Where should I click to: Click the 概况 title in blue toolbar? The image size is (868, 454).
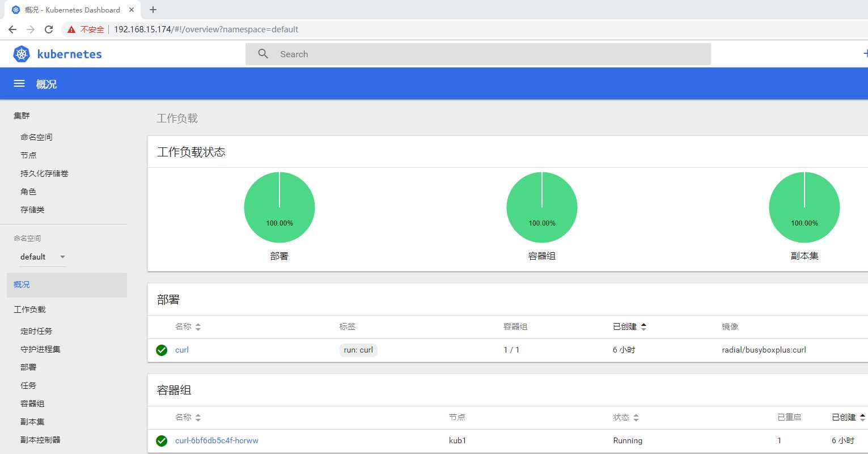pos(46,84)
